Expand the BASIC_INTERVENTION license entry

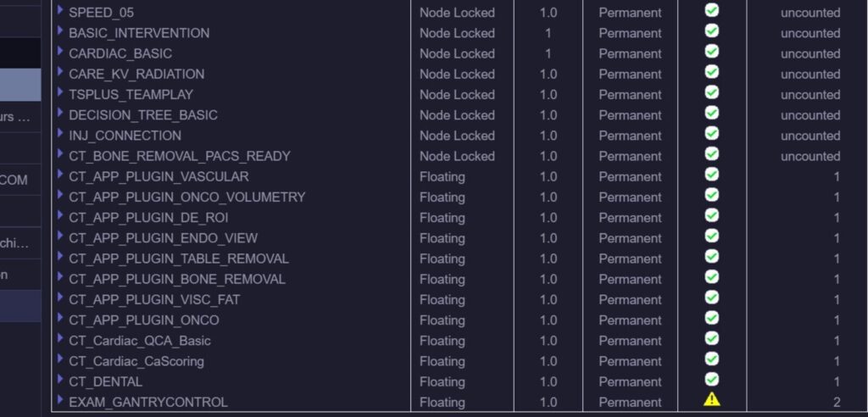pyautogui.click(x=60, y=31)
